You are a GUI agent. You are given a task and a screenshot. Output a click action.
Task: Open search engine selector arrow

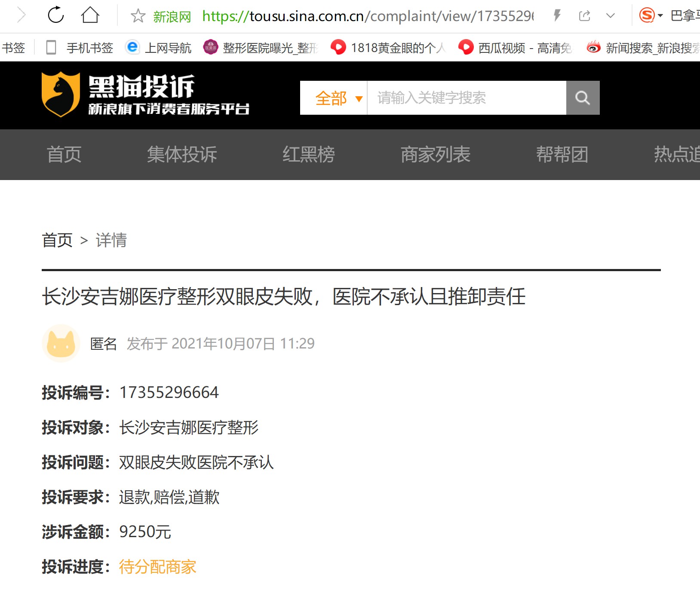[x=660, y=16]
